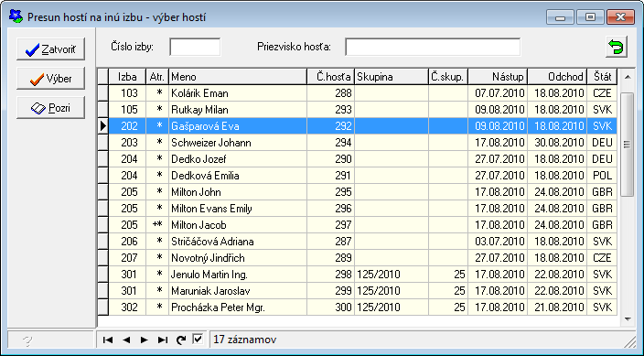Focus the Číslo izby input field
The image size is (644, 356).
[195, 47]
